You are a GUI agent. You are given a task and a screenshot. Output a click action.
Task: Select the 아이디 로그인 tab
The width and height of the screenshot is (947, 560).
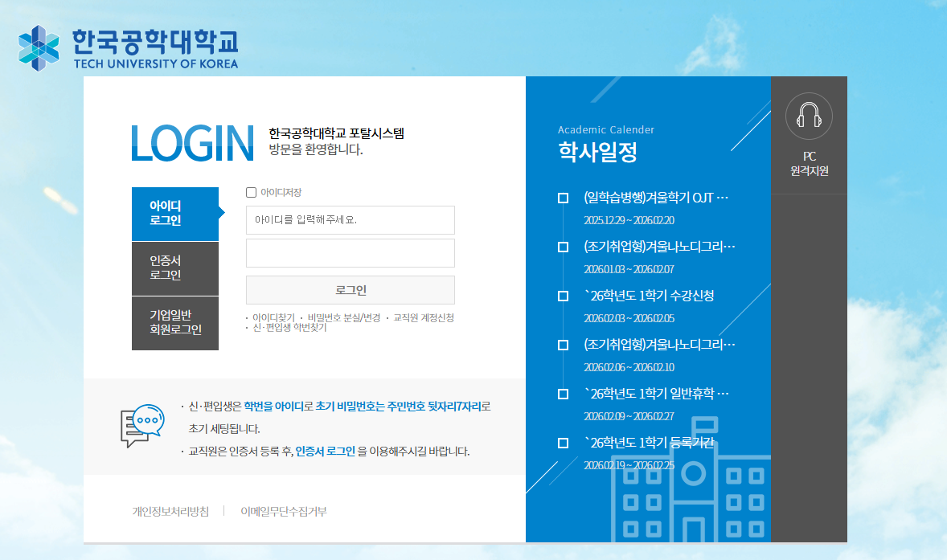coord(175,214)
